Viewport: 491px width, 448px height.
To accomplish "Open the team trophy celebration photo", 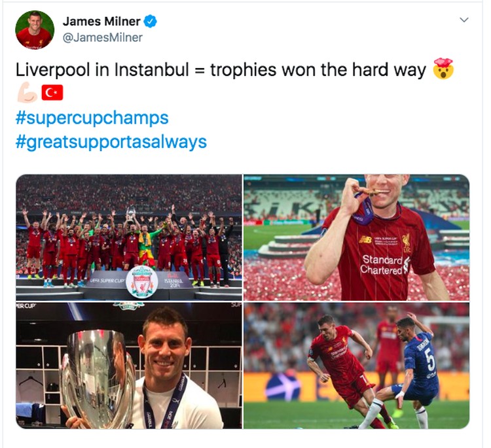I will 129,237.
